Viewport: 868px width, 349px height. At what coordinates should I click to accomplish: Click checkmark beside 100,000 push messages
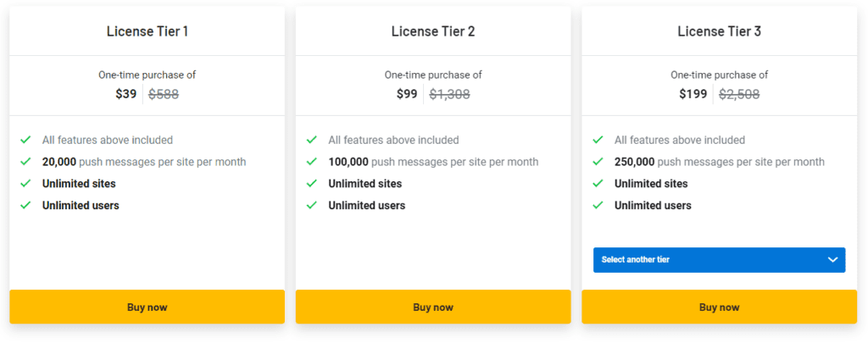click(x=312, y=162)
